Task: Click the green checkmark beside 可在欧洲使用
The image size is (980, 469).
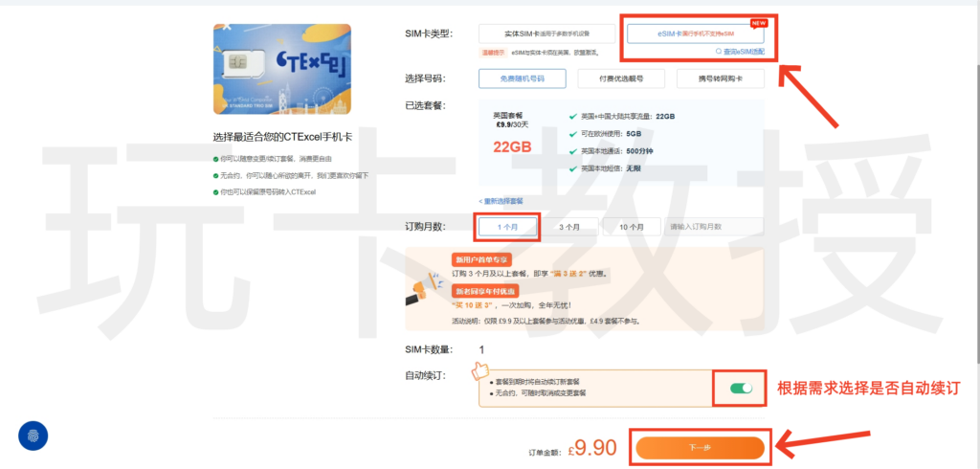Action: point(572,134)
